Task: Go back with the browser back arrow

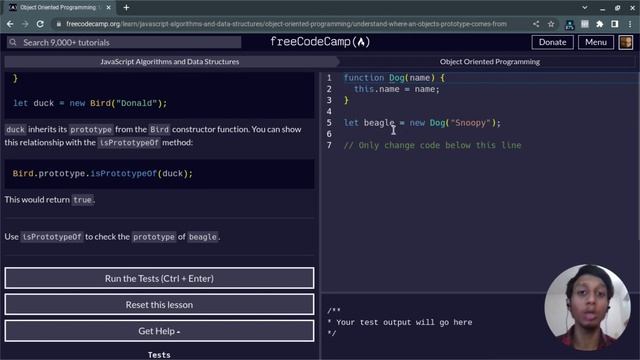Action: pyautogui.click(x=10, y=24)
